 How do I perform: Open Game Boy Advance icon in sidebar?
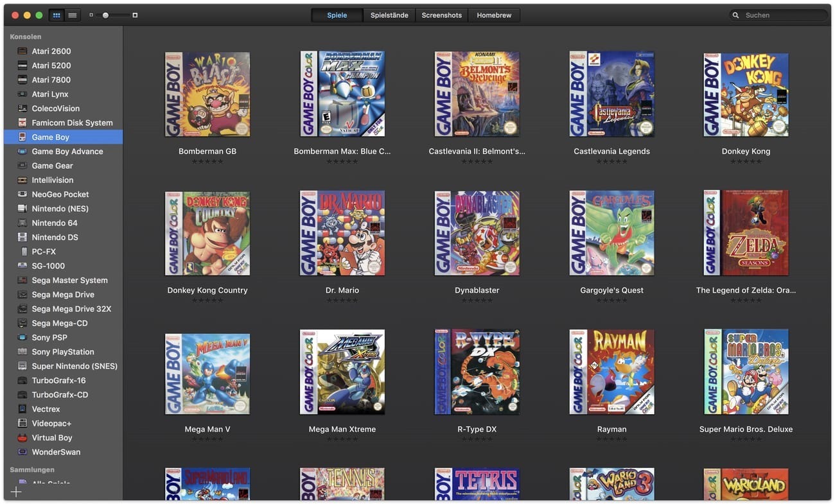(22, 152)
